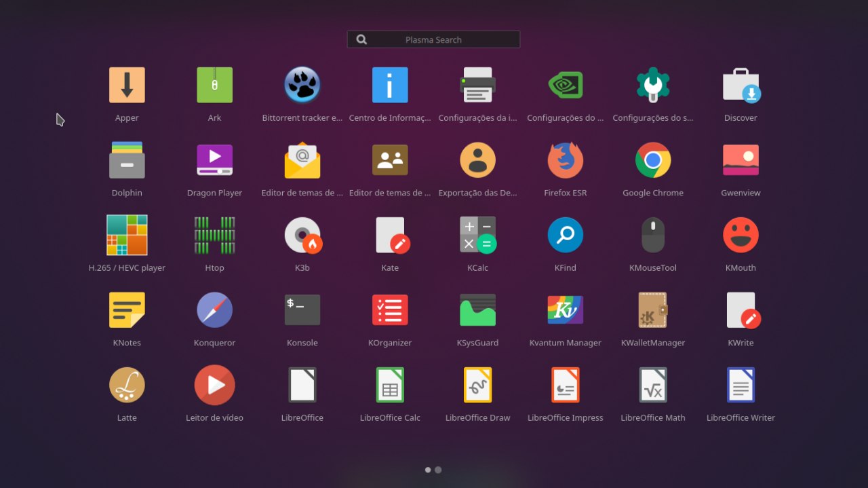Launch KNotes sticky notes
This screenshot has width=868, height=488.
127,310
